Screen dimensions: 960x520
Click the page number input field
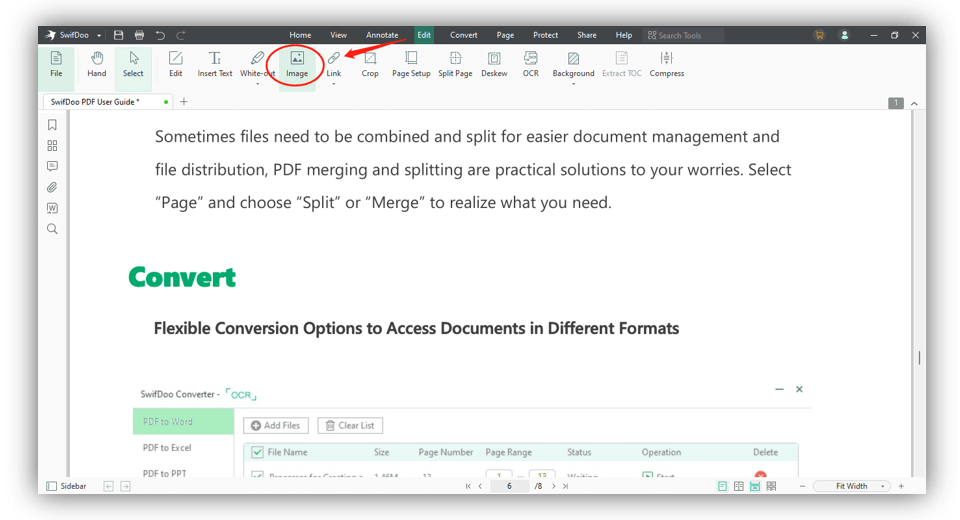(x=509, y=486)
